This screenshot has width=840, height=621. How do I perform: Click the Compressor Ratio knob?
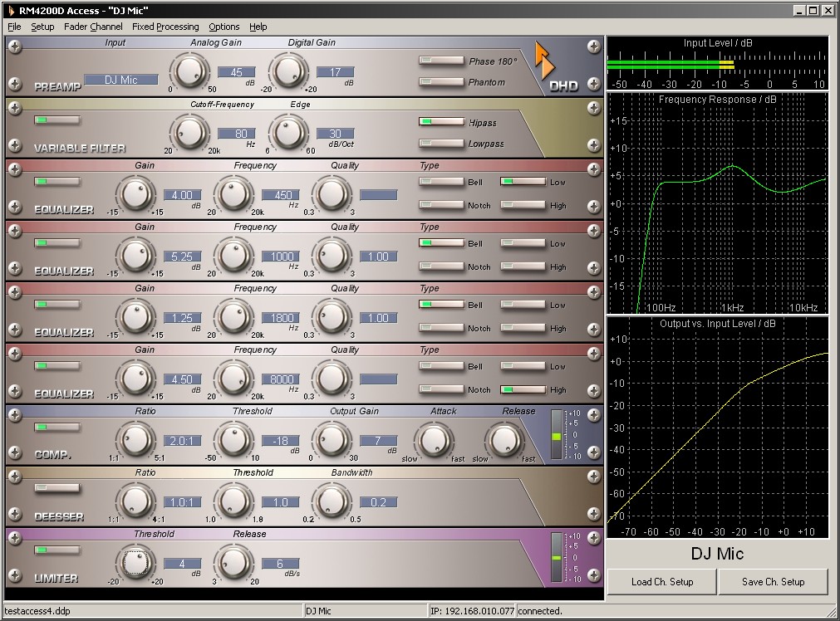[x=135, y=440]
